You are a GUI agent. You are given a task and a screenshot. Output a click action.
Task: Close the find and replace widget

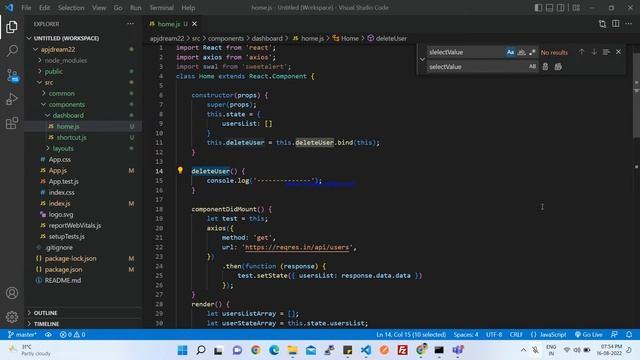tap(618, 52)
